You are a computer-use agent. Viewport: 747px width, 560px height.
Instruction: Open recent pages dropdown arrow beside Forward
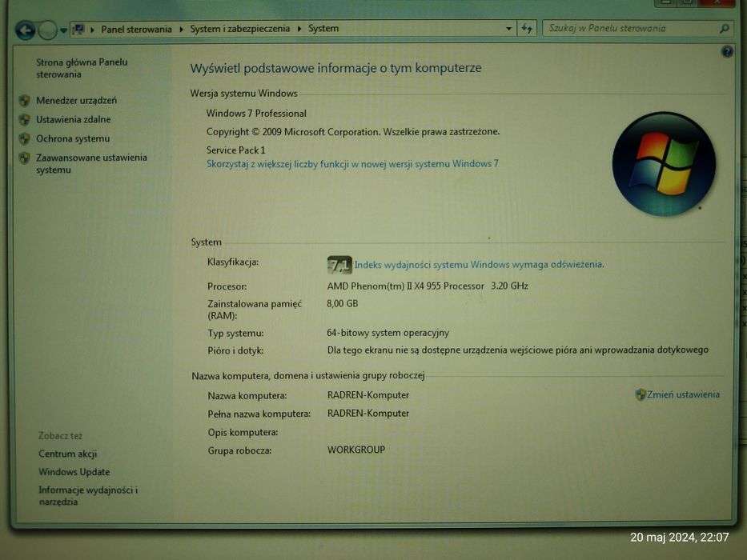[x=63, y=31]
